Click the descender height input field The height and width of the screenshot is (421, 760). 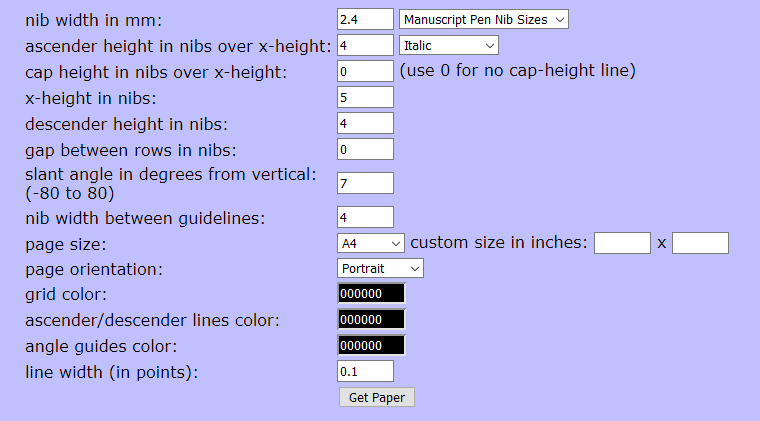366,123
